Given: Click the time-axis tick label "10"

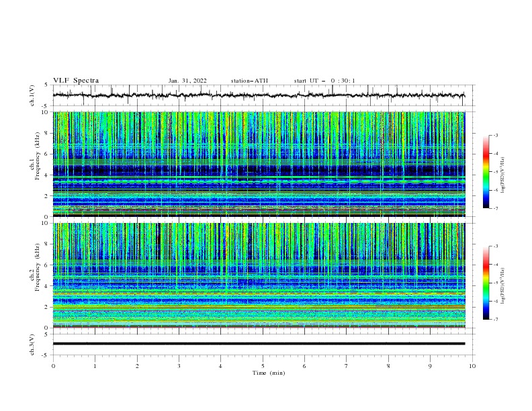Looking at the screenshot, I should tap(472, 366).
